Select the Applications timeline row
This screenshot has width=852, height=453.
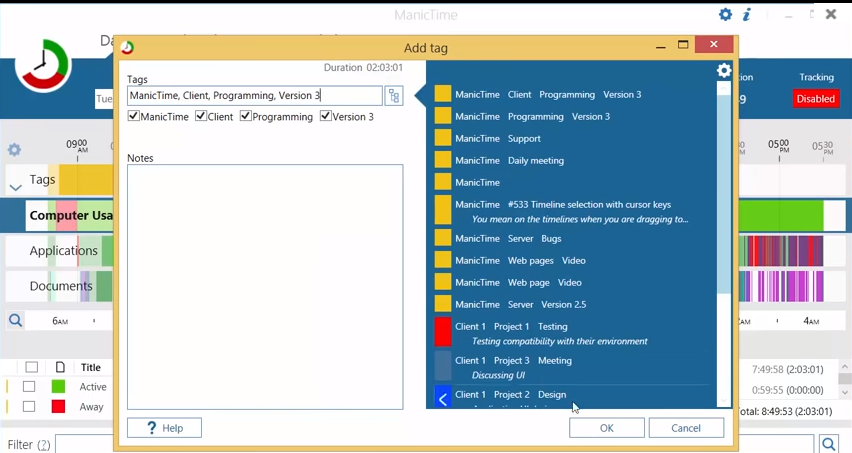pyautogui.click(x=64, y=251)
